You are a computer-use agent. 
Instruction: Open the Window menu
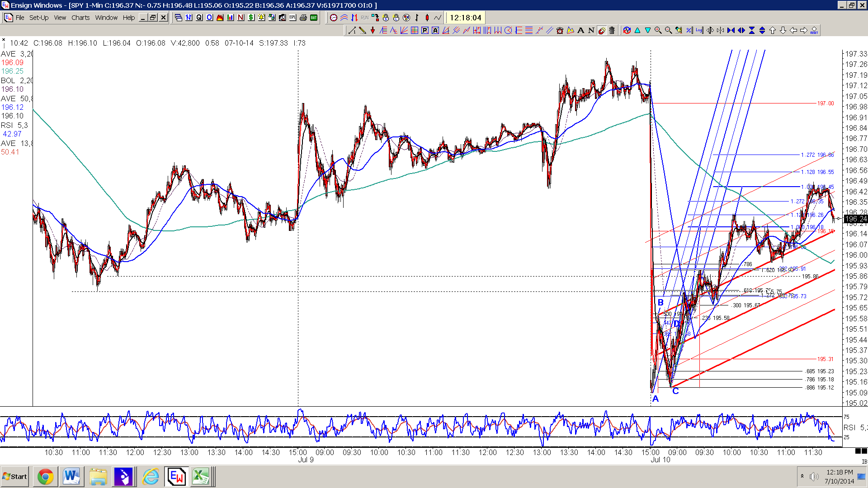106,18
